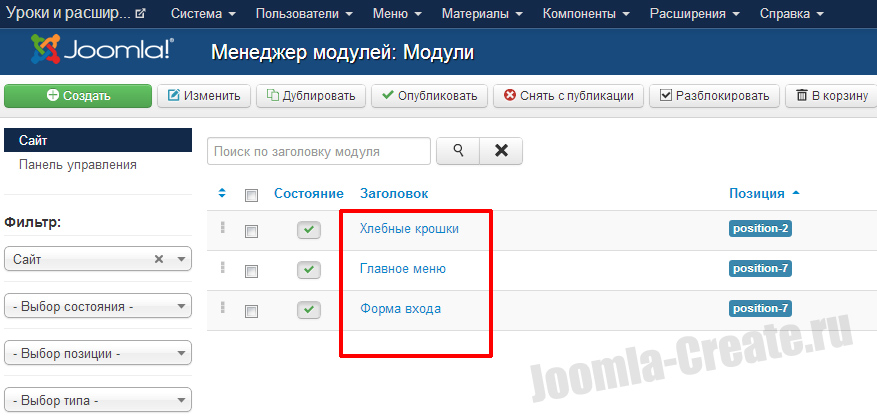Toggle published status icon for Главное меню
The image size is (877, 420).
[x=309, y=270]
